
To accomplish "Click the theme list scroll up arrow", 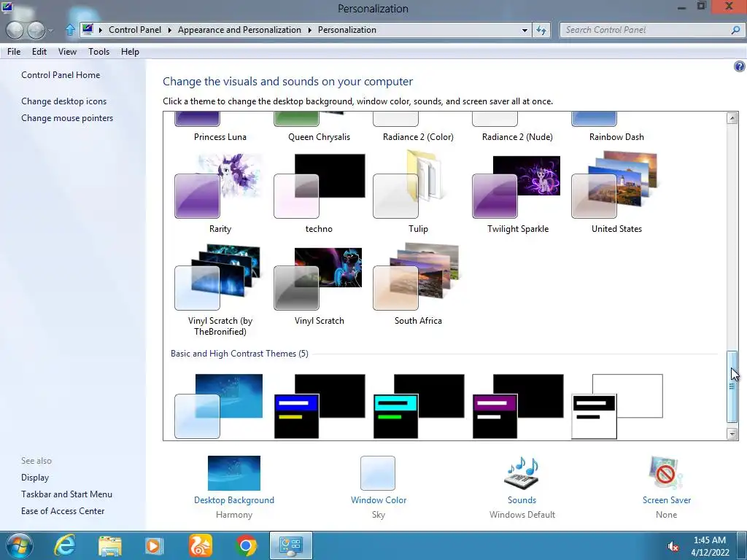I will [732, 118].
